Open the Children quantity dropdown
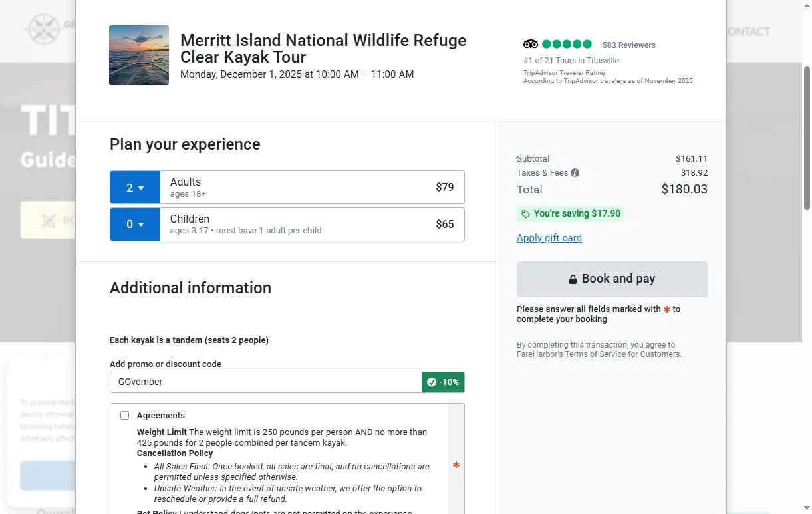Screen dimensions: 812x514 tap(135, 225)
